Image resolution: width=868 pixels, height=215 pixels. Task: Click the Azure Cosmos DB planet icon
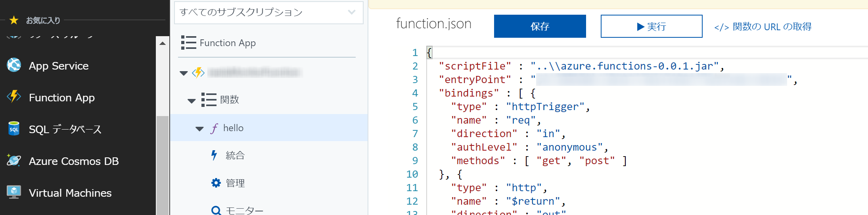(x=14, y=161)
